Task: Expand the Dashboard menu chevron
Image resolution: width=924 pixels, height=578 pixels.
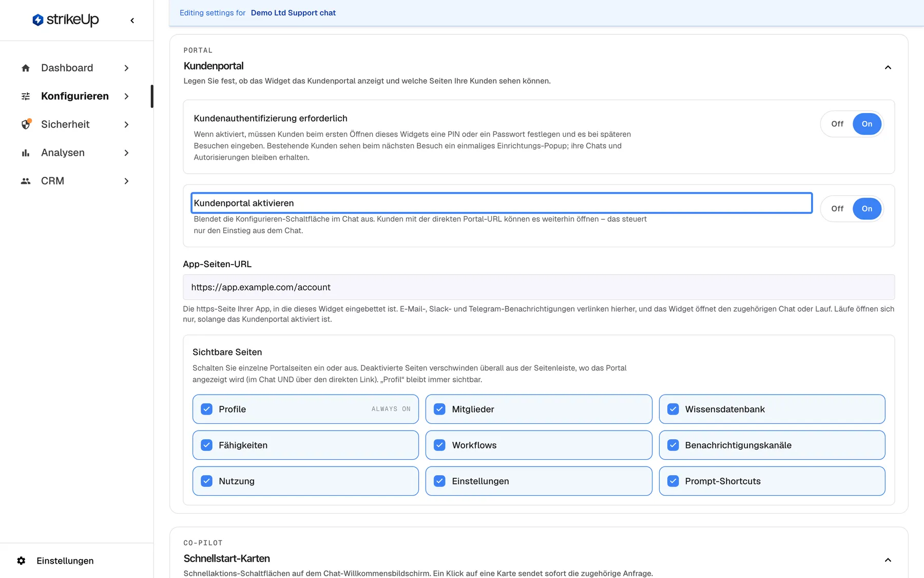Action: click(x=126, y=68)
